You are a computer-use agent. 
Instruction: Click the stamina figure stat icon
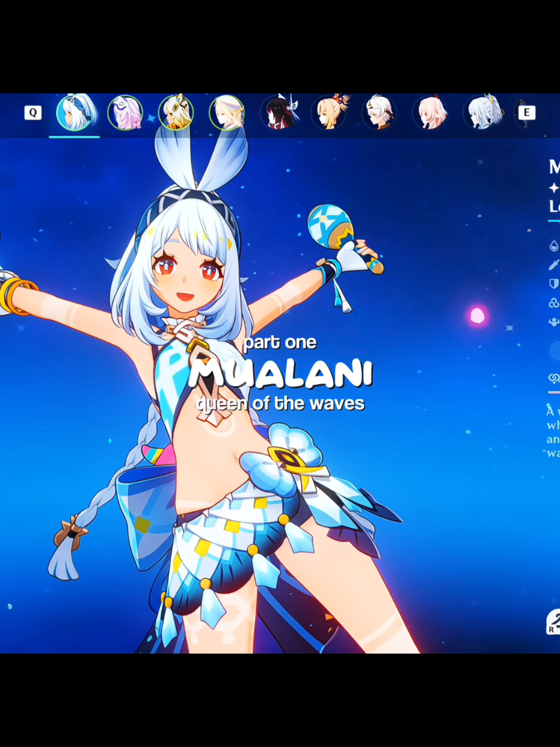[x=554, y=322]
